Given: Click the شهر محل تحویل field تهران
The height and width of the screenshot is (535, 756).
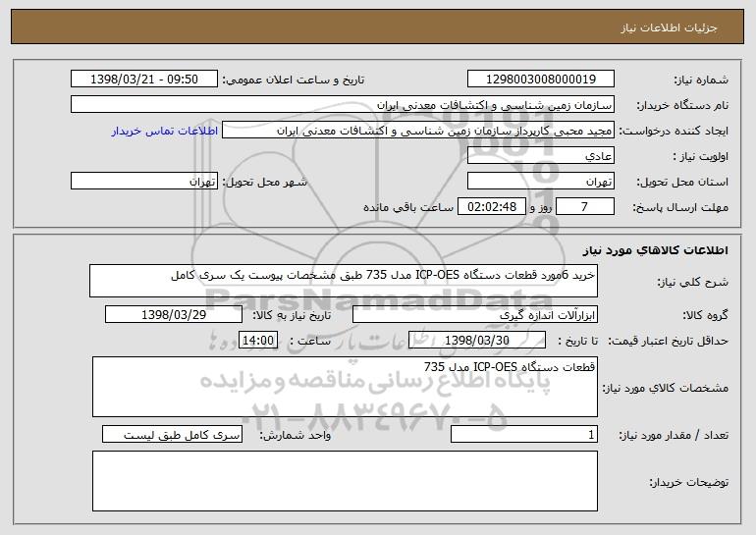Looking at the screenshot, I should [144, 182].
